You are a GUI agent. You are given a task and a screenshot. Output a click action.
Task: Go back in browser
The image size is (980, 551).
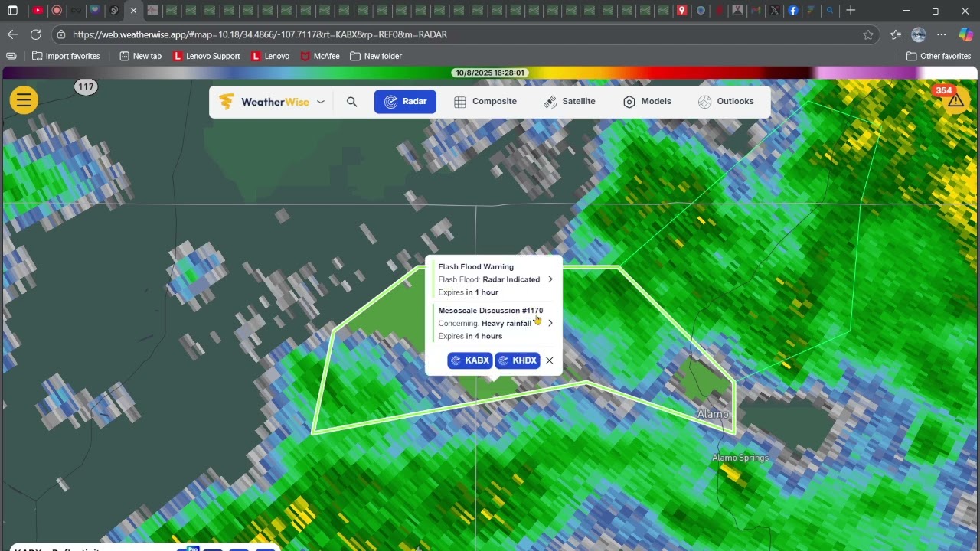click(12, 34)
